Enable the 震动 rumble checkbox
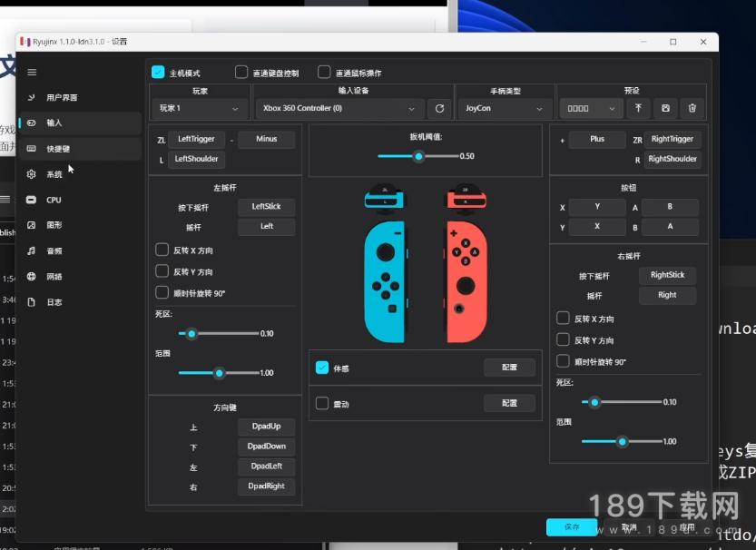 coord(322,403)
